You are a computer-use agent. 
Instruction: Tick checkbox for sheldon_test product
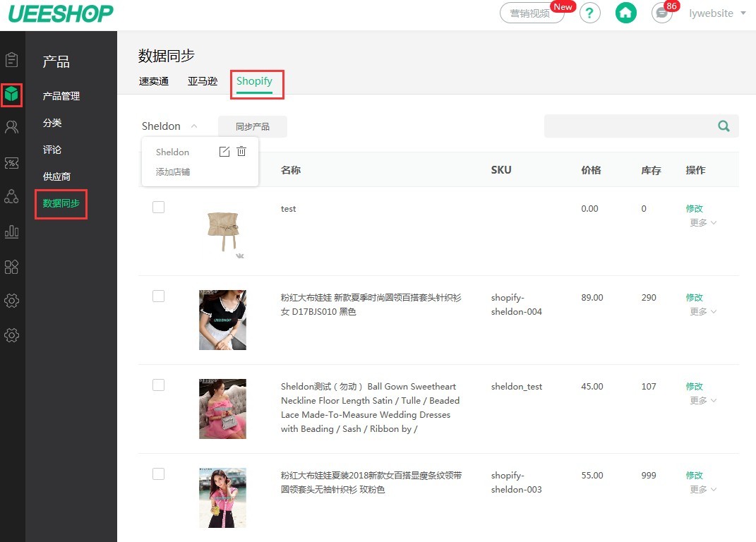(x=159, y=385)
